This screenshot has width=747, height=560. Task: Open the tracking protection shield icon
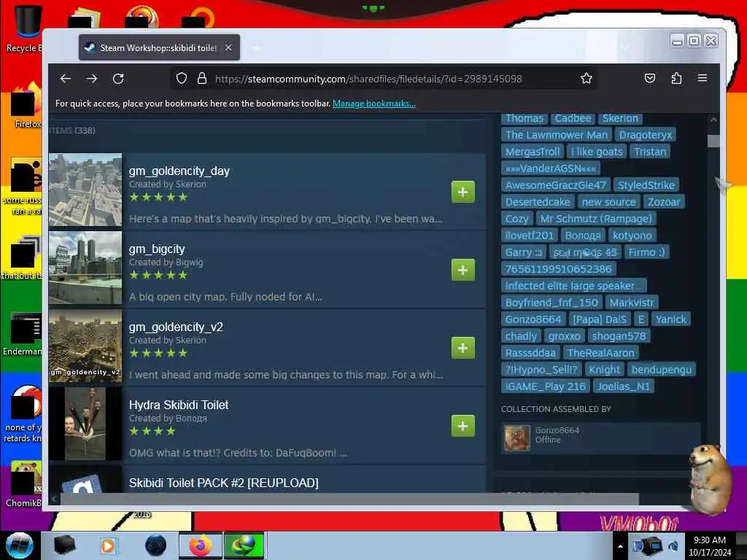182,79
